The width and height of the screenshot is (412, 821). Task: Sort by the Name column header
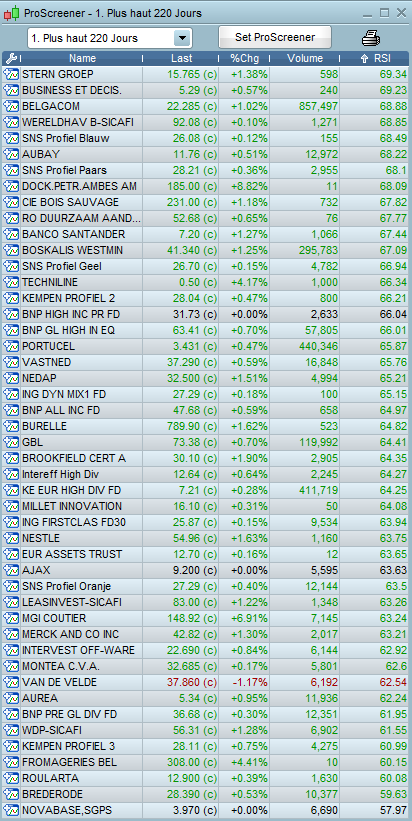click(82, 59)
